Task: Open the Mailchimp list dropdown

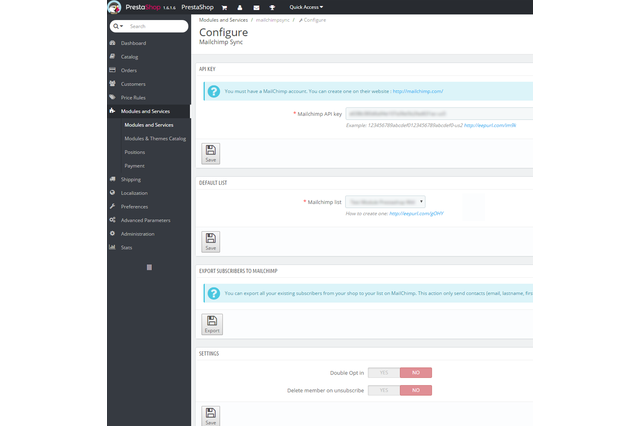Action: tap(385, 202)
